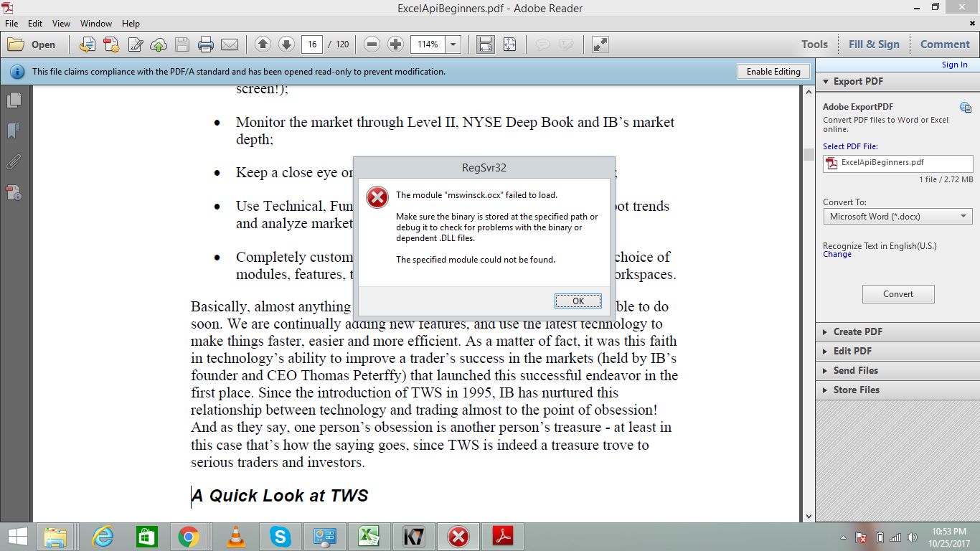
Task: Go to next page with down arrow
Action: pyautogui.click(x=286, y=44)
